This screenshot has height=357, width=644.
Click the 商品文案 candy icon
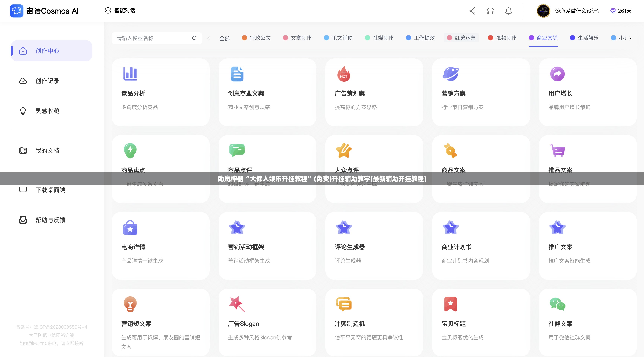tap(450, 150)
